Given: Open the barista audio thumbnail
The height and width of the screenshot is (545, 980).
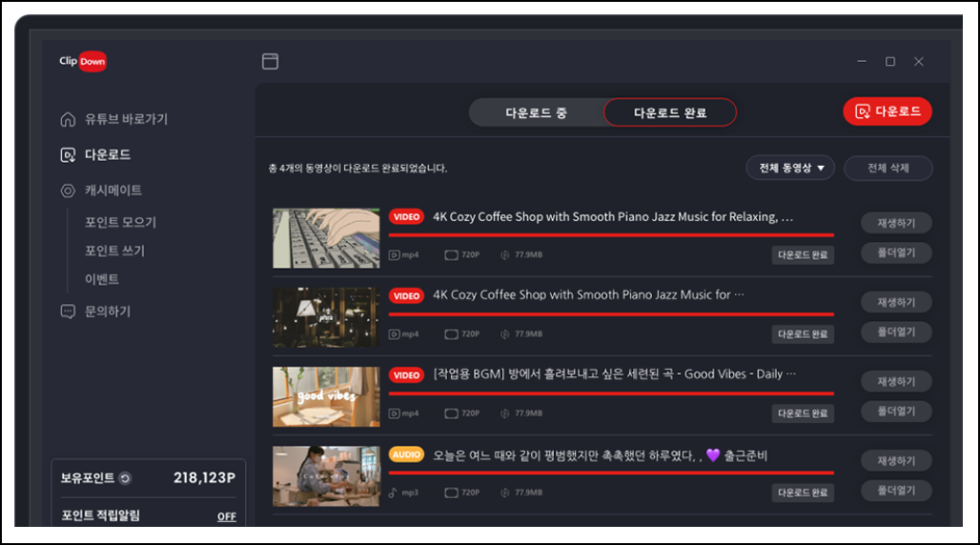Looking at the screenshot, I should coord(326,476).
